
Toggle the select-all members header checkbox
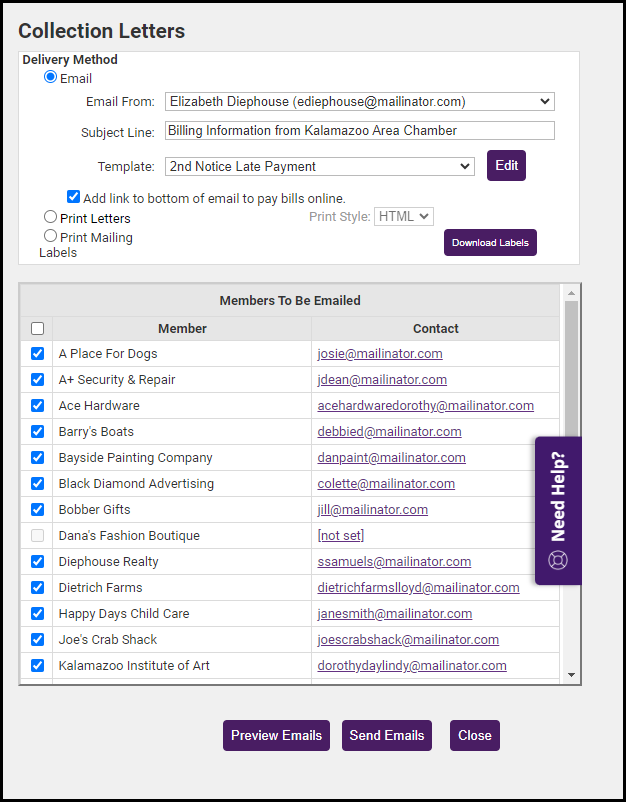(x=37, y=329)
